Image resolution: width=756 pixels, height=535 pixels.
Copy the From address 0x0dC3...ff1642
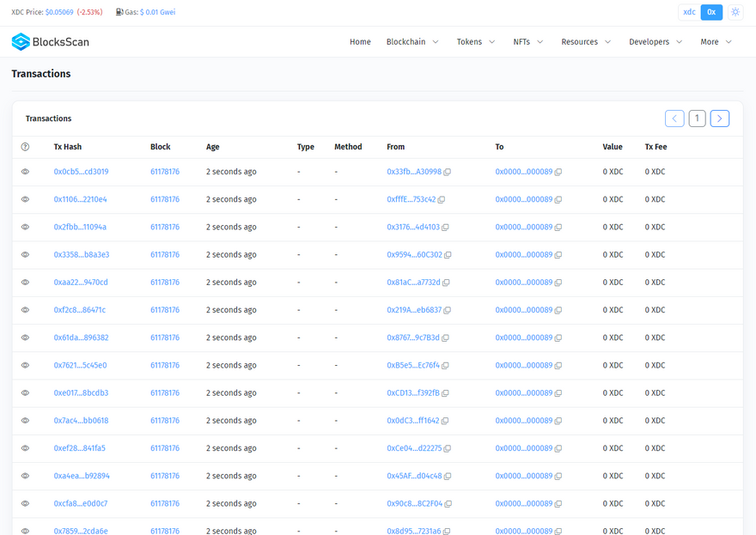pyautogui.click(x=444, y=421)
